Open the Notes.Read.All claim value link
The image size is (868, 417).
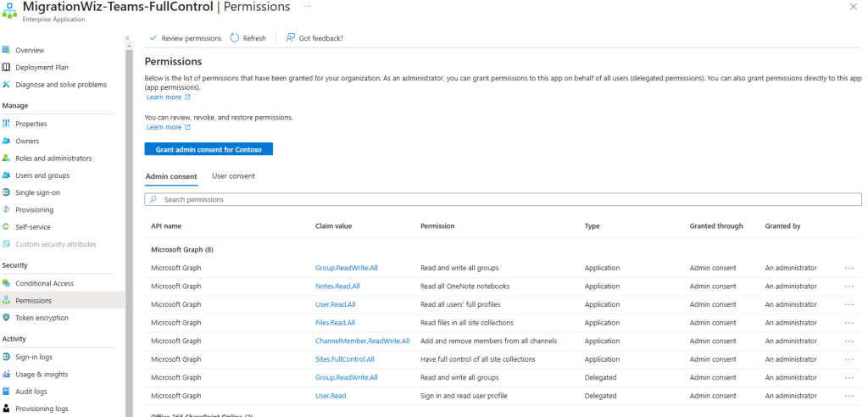click(x=337, y=286)
